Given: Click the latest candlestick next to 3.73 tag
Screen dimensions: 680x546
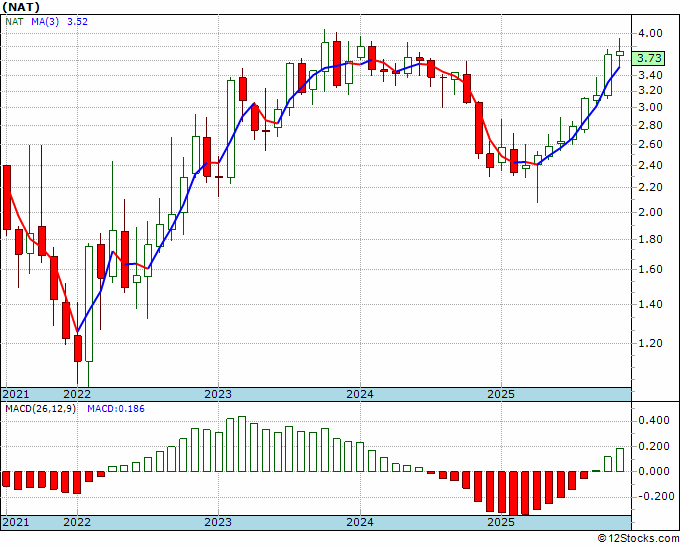Looking at the screenshot, I should [x=620, y=53].
